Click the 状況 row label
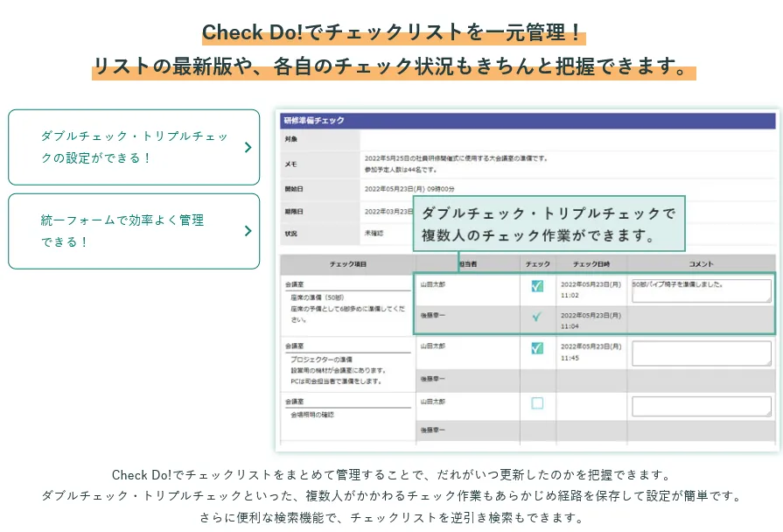The height and width of the screenshot is (532, 783). 291,234
